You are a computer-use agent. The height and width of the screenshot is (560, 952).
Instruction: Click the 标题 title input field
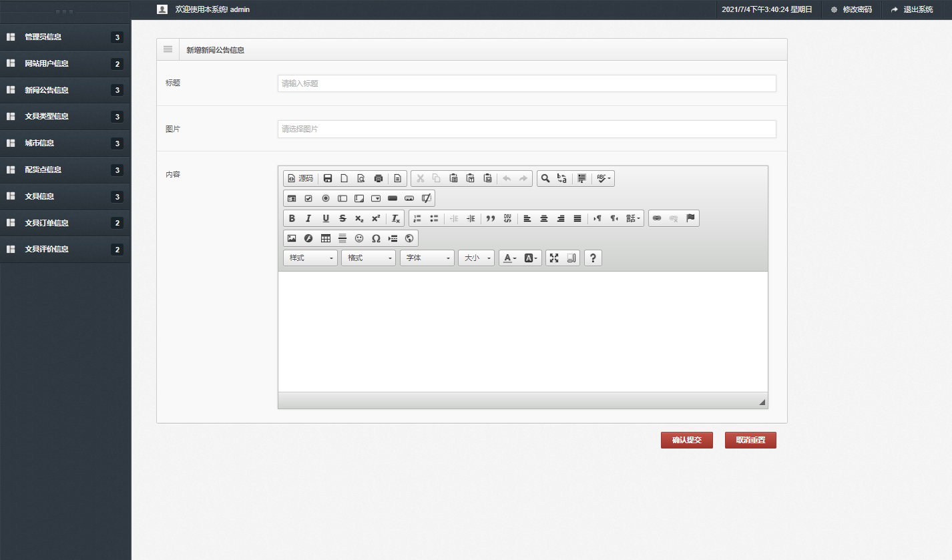pyautogui.click(x=527, y=83)
